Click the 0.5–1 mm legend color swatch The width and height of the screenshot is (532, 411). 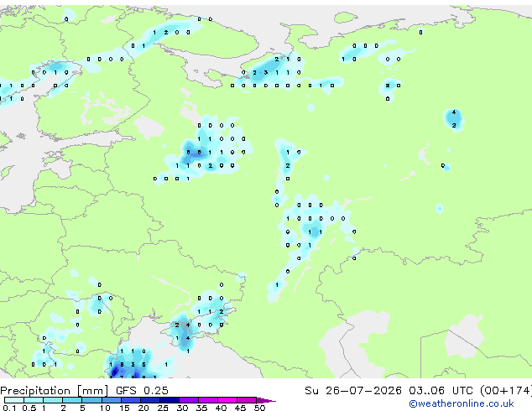click(x=34, y=400)
